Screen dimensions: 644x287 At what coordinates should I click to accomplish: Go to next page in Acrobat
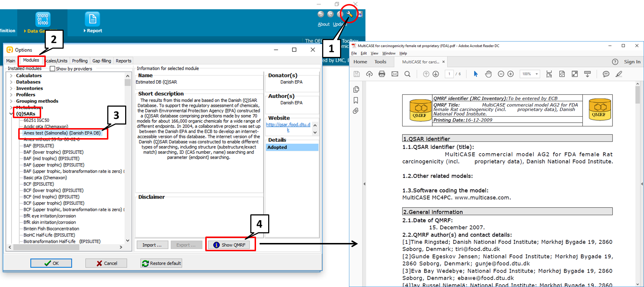click(x=436, y=74)
